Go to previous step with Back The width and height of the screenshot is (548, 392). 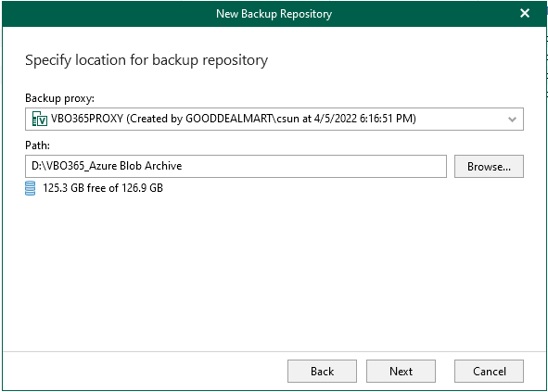[x=322, y=371]
